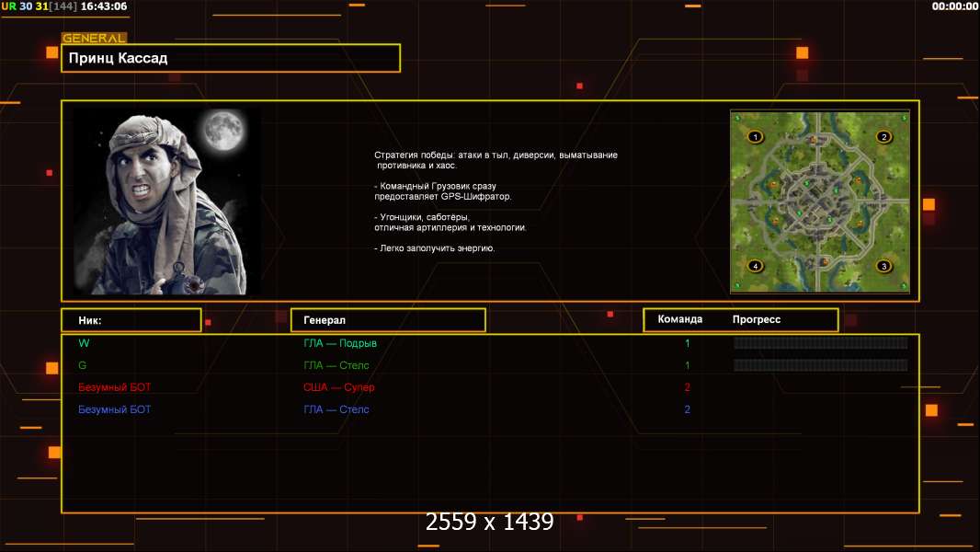The width and height of the screenshot is (980, 552).
Task: Select the blue Безумный БОТ player
Action: pyautogui.click(x=114, y=409)
